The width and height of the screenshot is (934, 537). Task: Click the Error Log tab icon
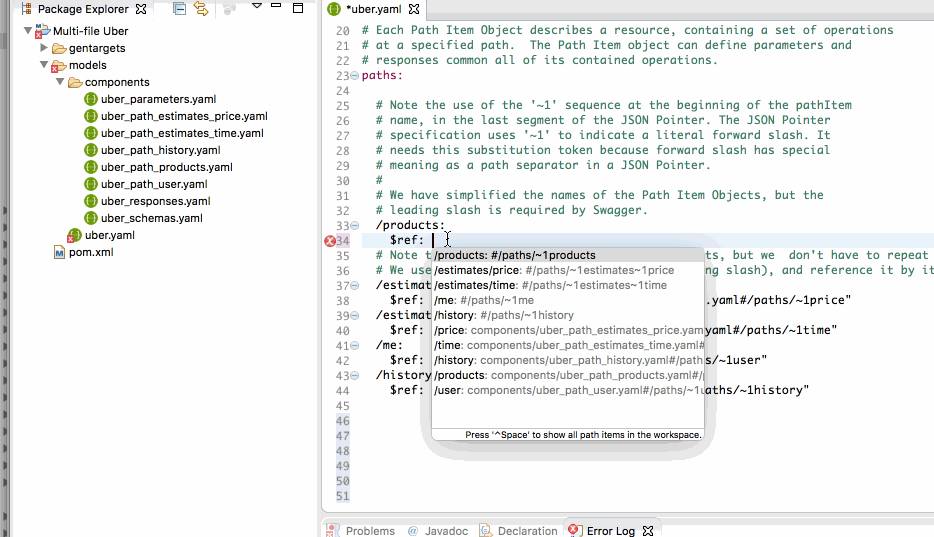(x=574, y=530)
